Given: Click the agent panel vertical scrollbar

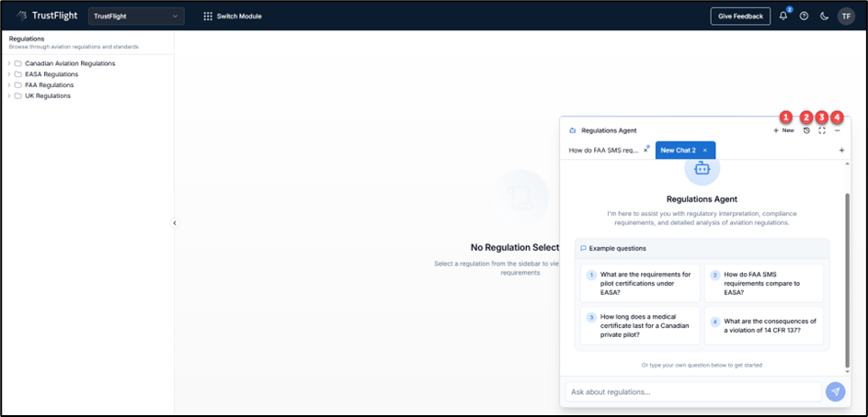Looking at the screenshot, I should [x=847, y=279].
